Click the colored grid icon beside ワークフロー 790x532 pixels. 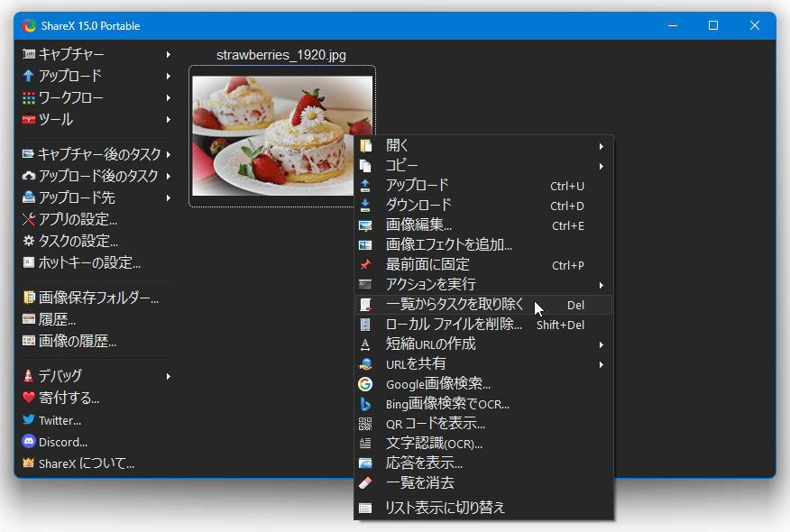coord(29,97)
